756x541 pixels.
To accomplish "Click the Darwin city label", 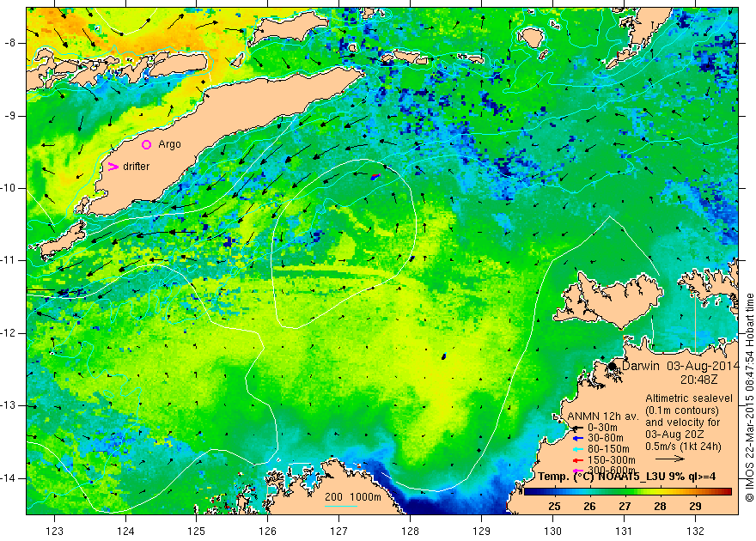I will pos(640,365).
